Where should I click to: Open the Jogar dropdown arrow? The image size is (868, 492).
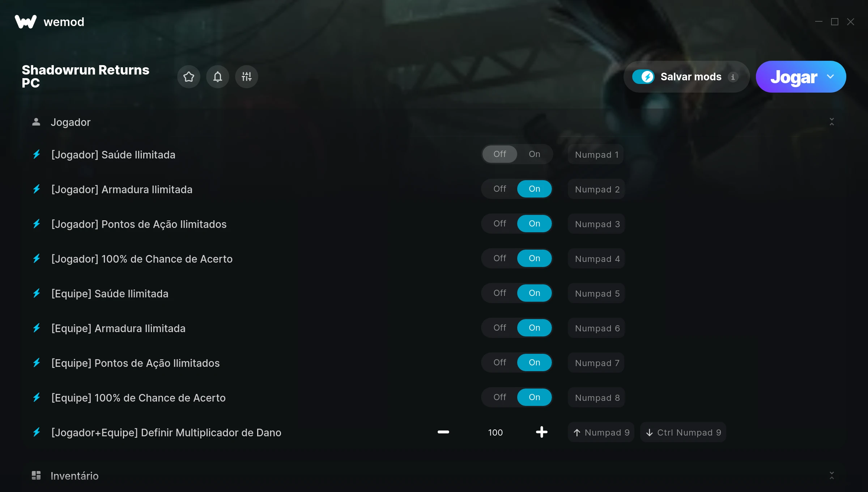830,77
